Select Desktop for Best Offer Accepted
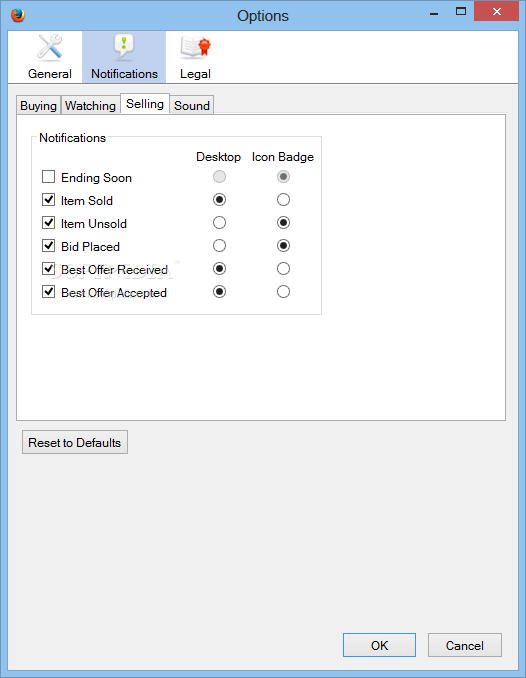526x678 pixels. (219, 292)
